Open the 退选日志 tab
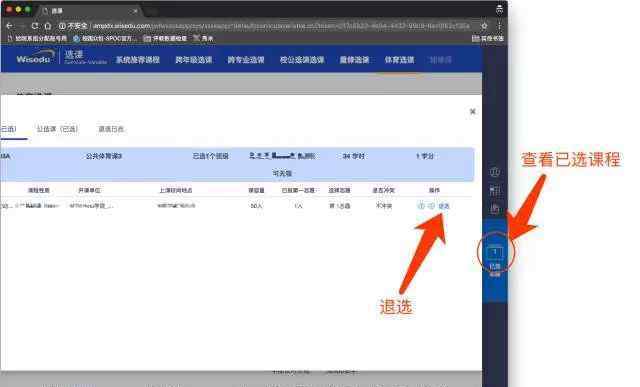The image size is (640, 387). click(111, 129)
